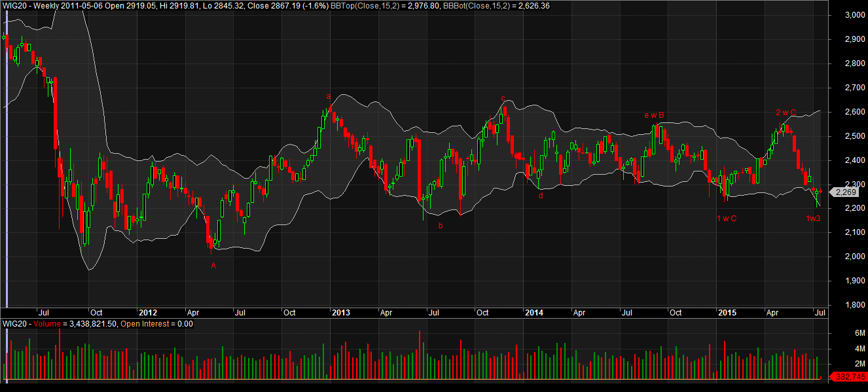The width and height of the screenshot is (868, 392).
Task: Select the '2 w C' wave label
Action: coord(786,113)
